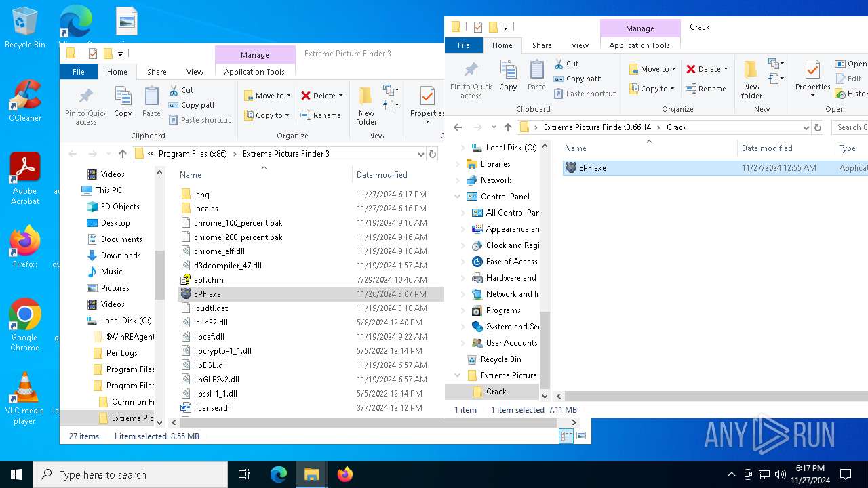The image size is (868, 488).
Task: Click Start button on taskbar
Action: pyautogui.click(x=16, y=474)
